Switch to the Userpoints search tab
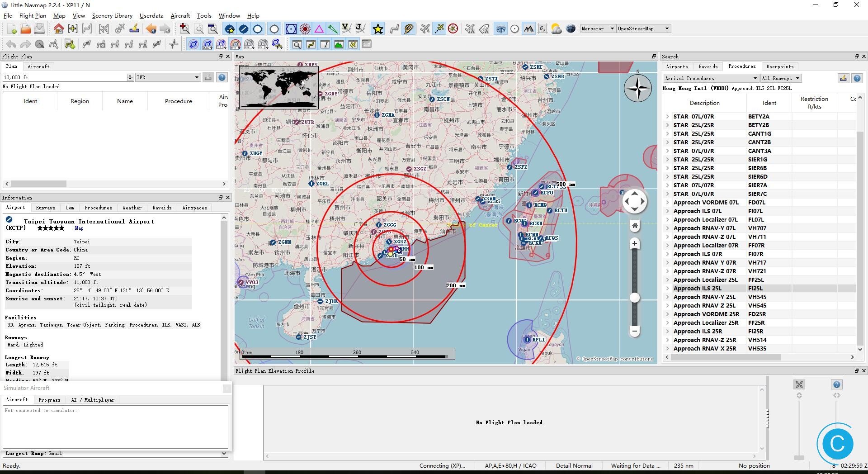This screenshot has width=868, height=474. (x=780, y=66)
